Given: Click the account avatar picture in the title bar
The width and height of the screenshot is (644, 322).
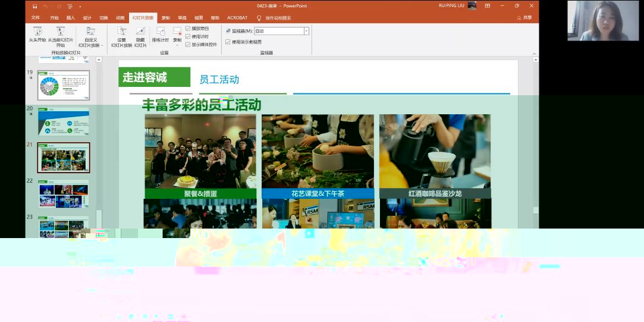Looking at the screenshot, I should click(x=472, y=6).
